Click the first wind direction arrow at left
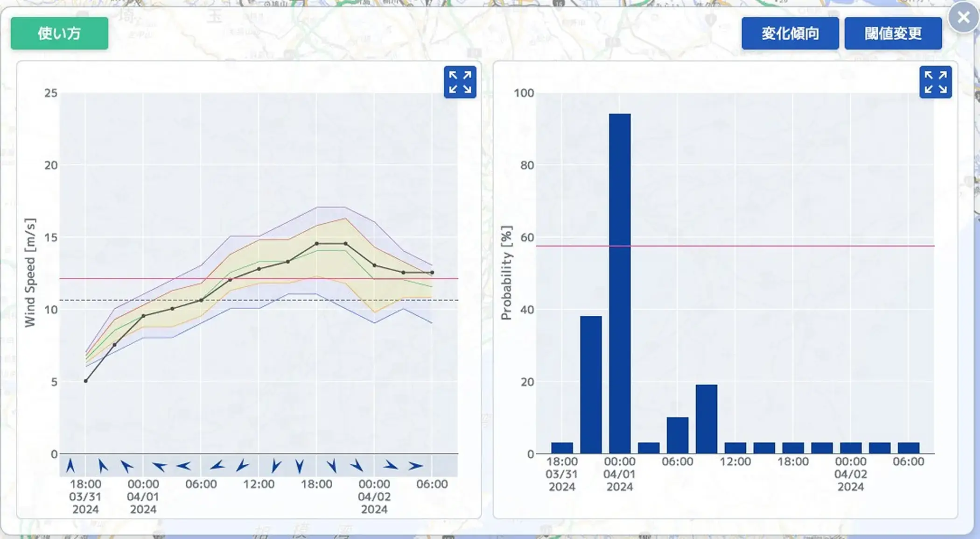Image resolution: width=980 pixels, height=539 pixels. click(x=70, y=466)
